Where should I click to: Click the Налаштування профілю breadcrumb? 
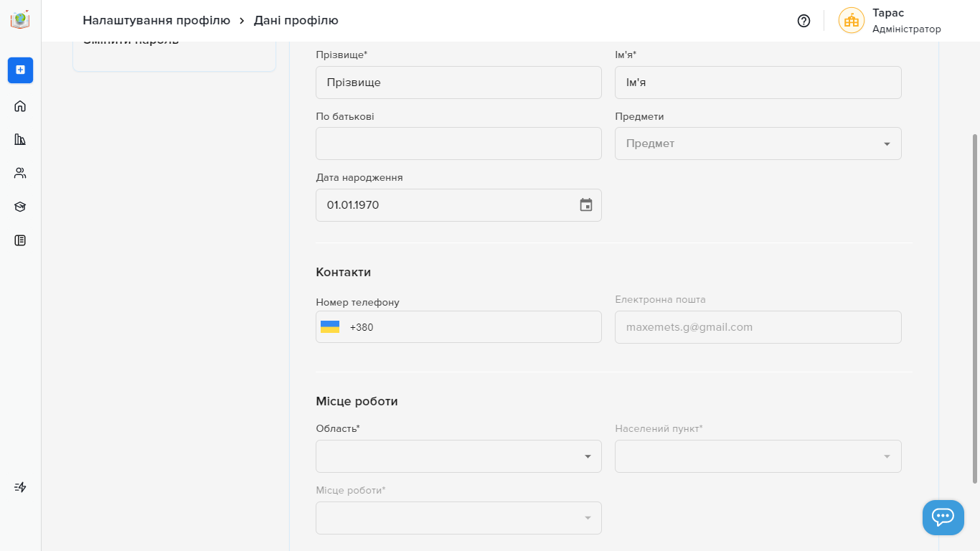(156, 21)
